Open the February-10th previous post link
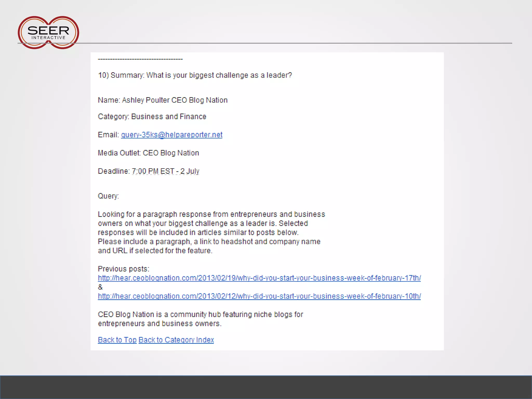This screenshot has height=399, width=532. coord(259,296)
